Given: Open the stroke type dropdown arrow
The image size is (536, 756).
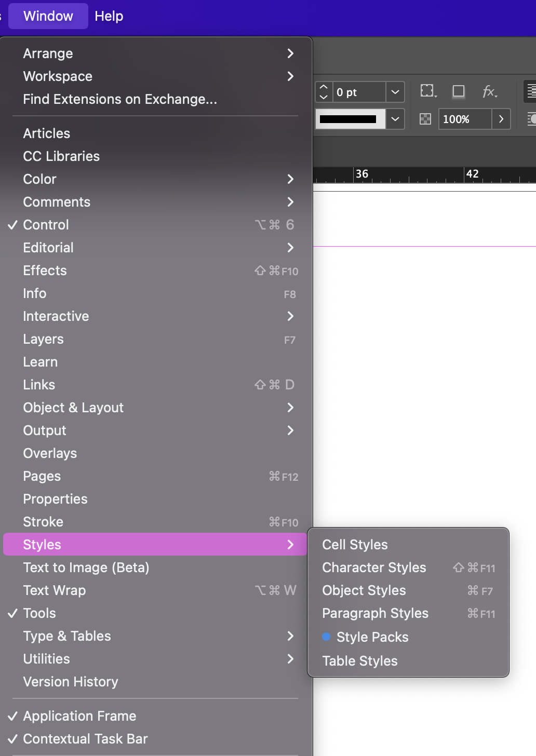Looking at the screenshot, I should (x=395, y=119).
